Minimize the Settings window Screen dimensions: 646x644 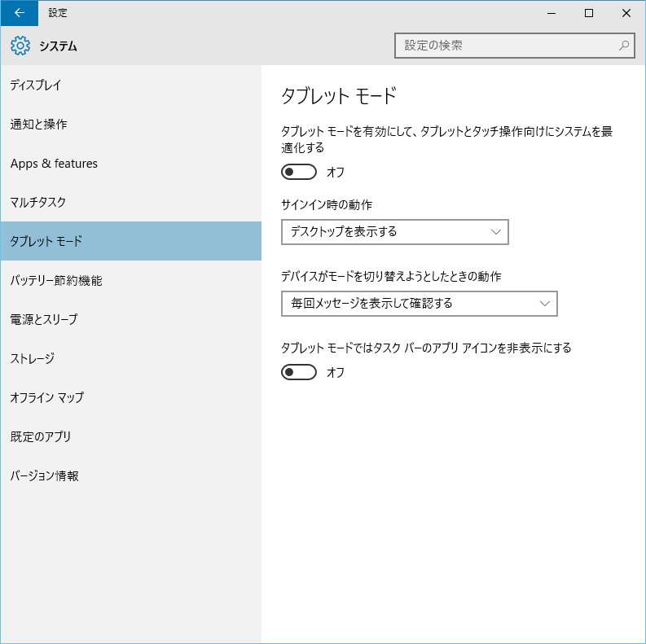click(552, 13)
